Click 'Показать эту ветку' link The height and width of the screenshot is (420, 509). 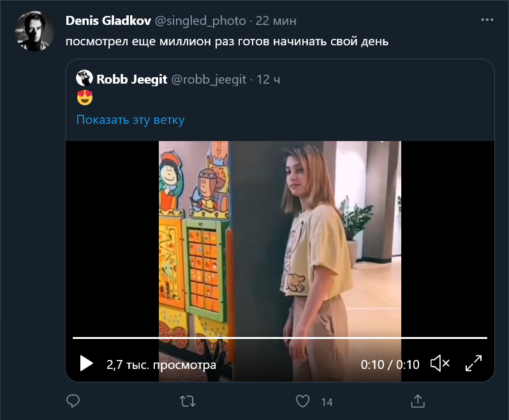130,119
